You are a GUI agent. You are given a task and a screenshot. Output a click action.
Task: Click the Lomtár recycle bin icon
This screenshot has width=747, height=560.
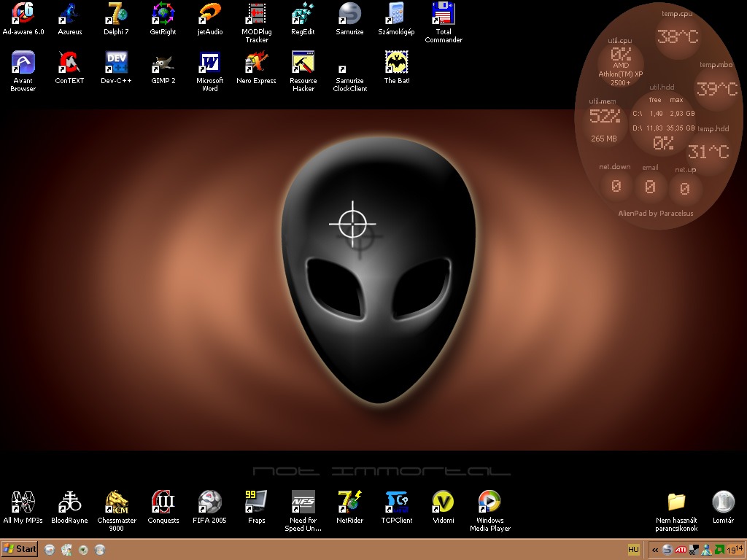(723, 502)
